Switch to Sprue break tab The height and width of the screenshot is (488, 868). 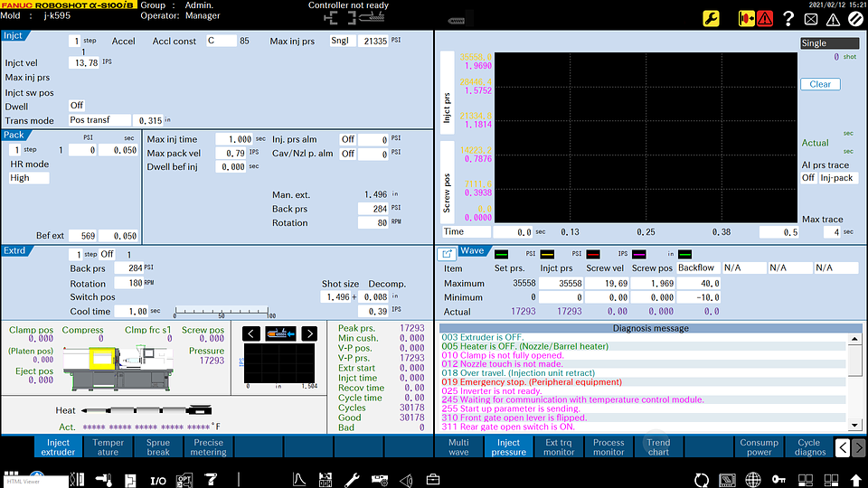point(158,447)
